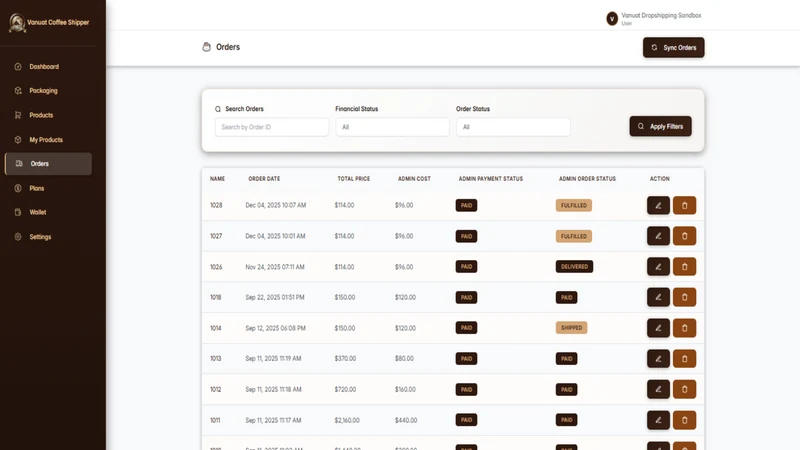Image resolution: width=800 pixels, height=450 pixels.
Task: Click the Products cart icon
Action: (x=18, y=115)
